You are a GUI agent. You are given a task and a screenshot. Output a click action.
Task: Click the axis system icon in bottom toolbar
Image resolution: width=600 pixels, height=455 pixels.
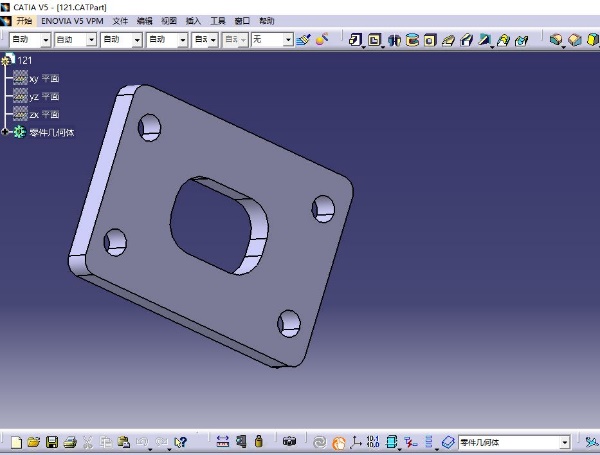(355, 441)
